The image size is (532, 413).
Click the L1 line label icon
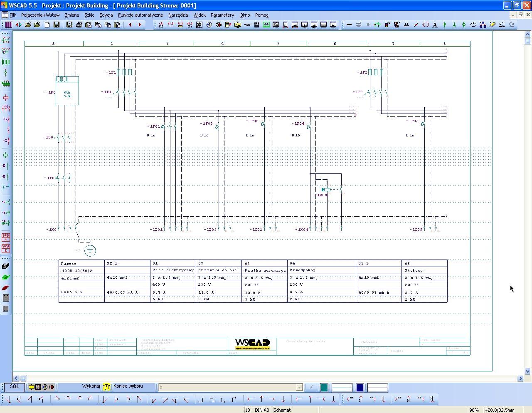click(406, 25)
